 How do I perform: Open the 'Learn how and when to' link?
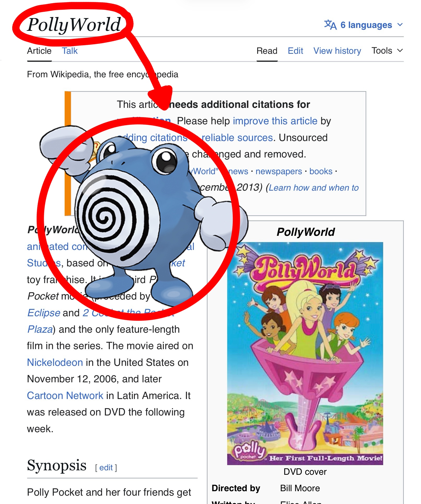click(314, 188)
